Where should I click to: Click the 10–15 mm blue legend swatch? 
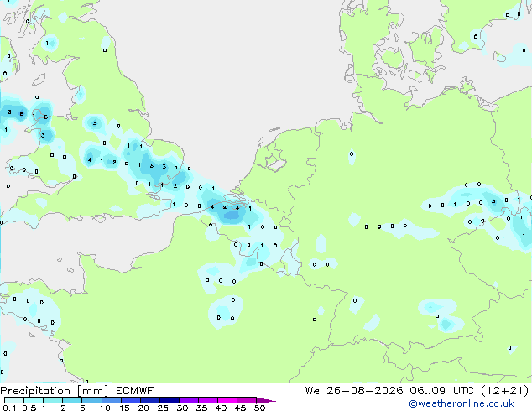pos(111,400)
